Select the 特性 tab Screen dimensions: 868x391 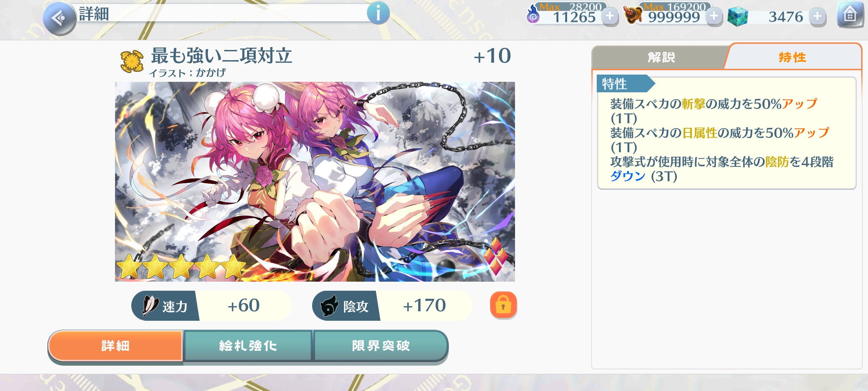point(793,57)
